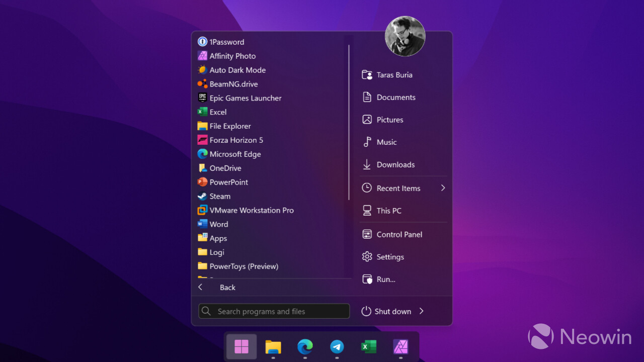Click the 1Password app icon

click(x=202, y=42)
